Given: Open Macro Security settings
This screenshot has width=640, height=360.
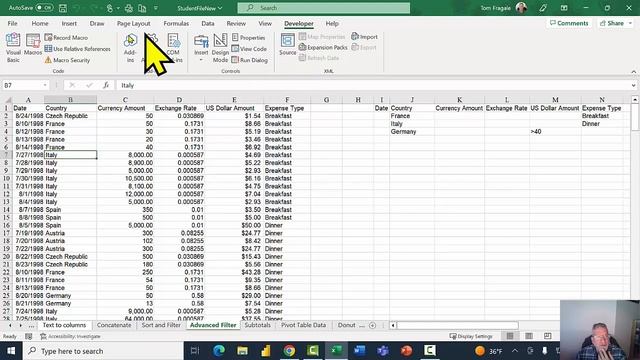Looking at the screenshot, I should 67,60.
